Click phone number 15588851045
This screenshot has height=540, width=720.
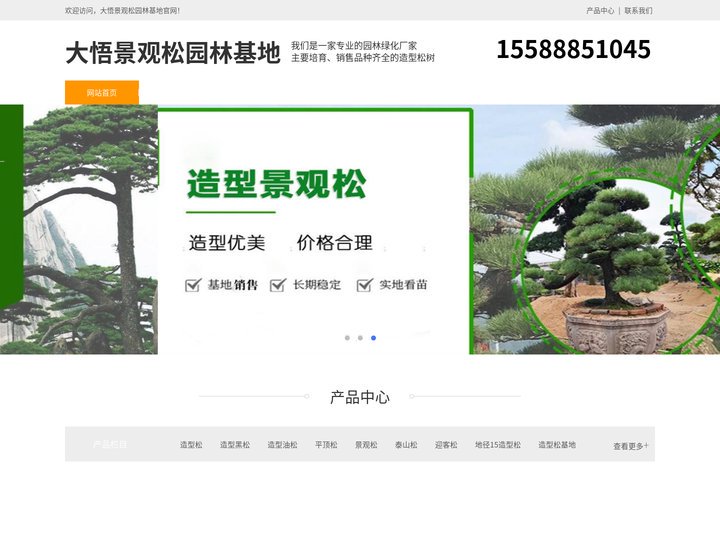click(x=574, y=49)
